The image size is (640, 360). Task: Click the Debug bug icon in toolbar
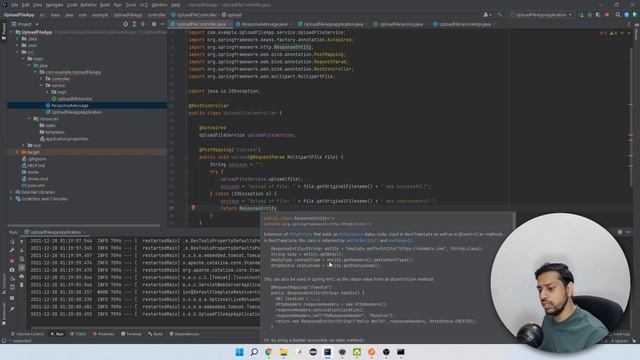(x=589, y=15)
